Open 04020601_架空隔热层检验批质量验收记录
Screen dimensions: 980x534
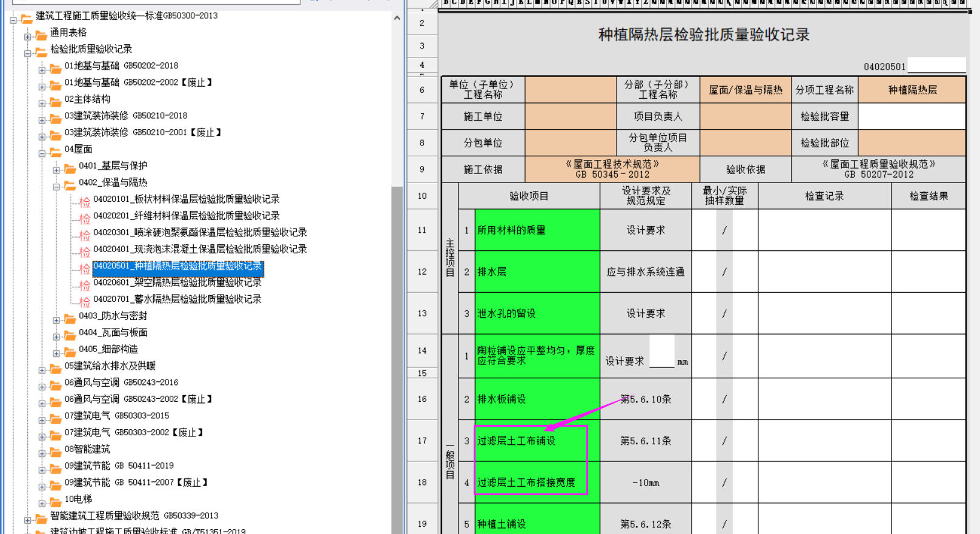(x=177, y=282)
